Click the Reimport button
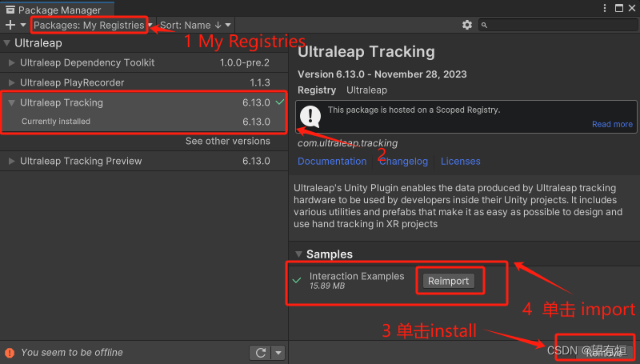Screen dimensions: 640x364 (449, 281)
